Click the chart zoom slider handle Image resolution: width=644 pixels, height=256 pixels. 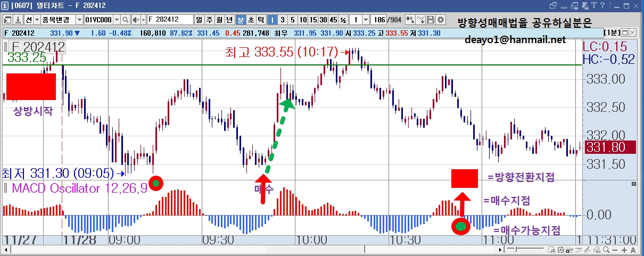[516, 250]
